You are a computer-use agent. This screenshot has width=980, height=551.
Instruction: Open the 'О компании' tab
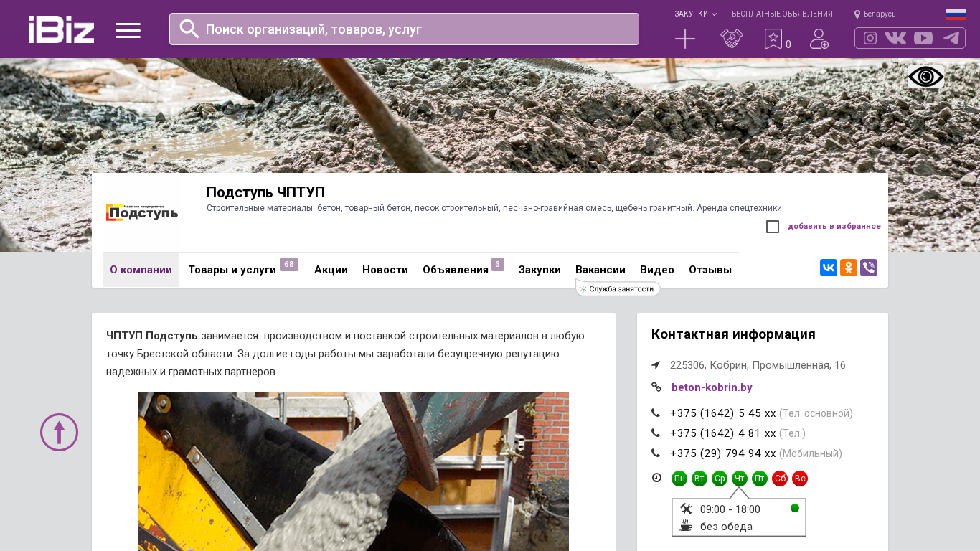[x=141, y=270]
